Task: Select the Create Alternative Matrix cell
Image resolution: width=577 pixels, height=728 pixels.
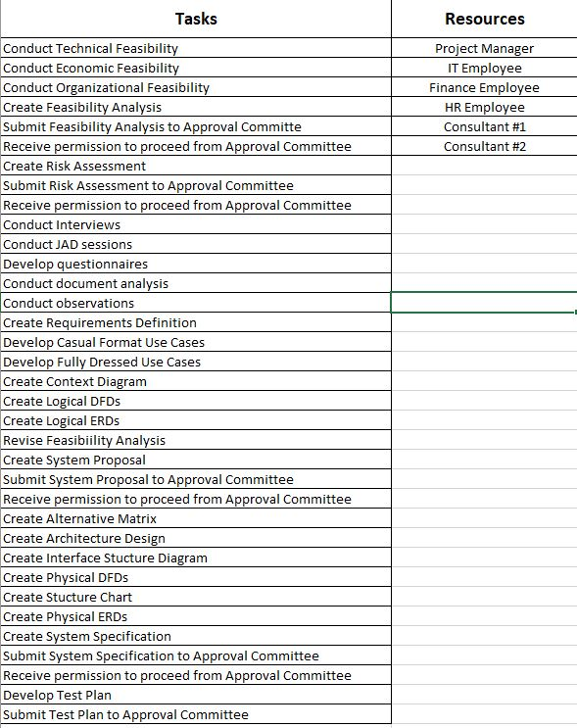Action: pyautogui.click(x=196, y=518)
